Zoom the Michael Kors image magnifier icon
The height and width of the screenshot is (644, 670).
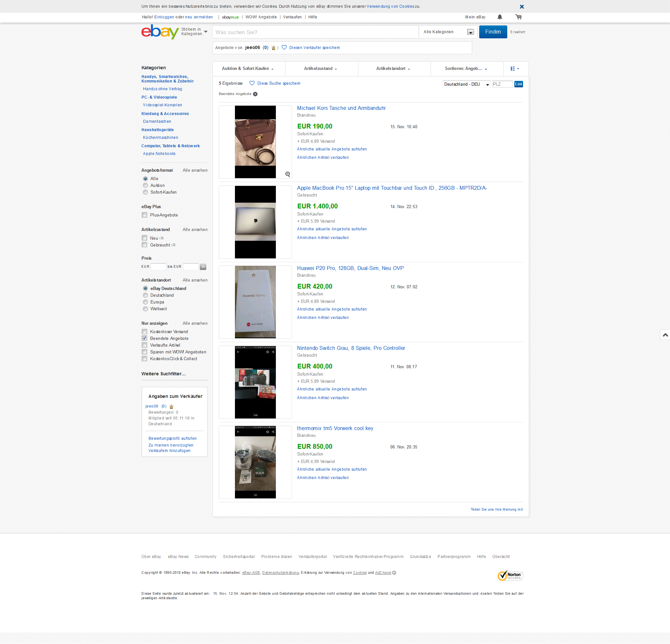[287, 174]
